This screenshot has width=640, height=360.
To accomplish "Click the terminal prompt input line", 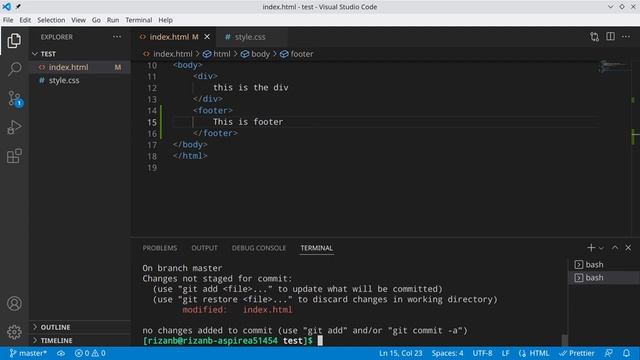I will coord(233,340).
